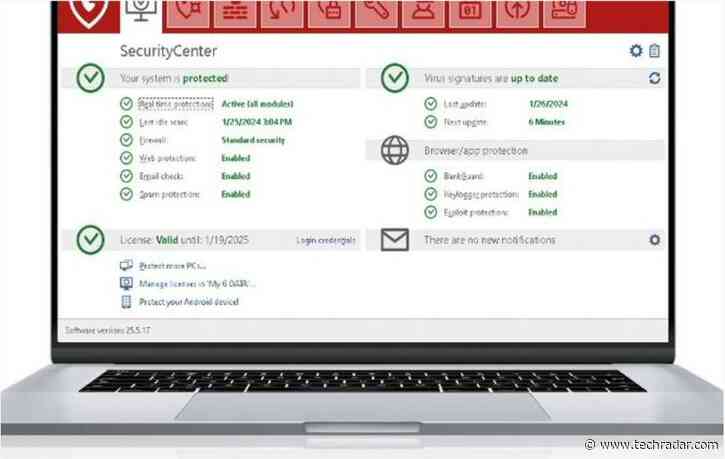725x459 pixels.
Task: Click the Next update label
Action: (x=465, y=122)
